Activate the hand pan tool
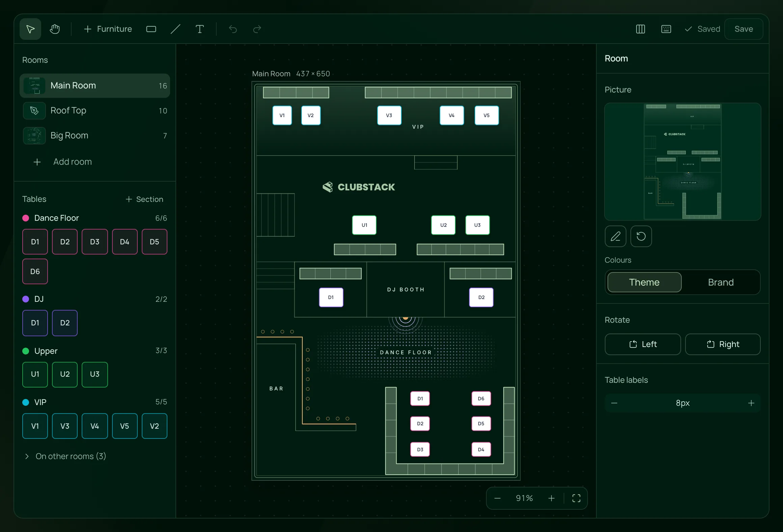This screenshot has width=783, height=532. coord(55,29)
